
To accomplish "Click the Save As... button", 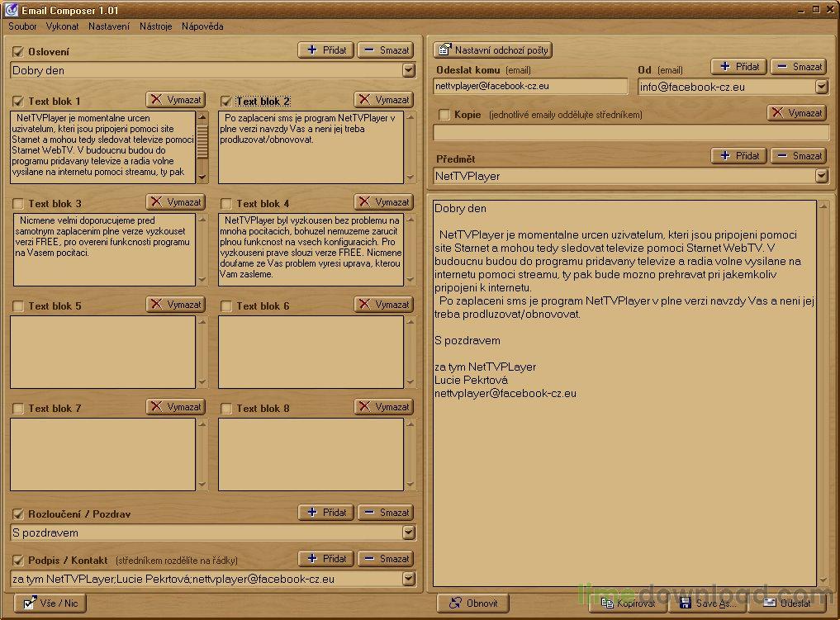I will click(x=707, y=603).
